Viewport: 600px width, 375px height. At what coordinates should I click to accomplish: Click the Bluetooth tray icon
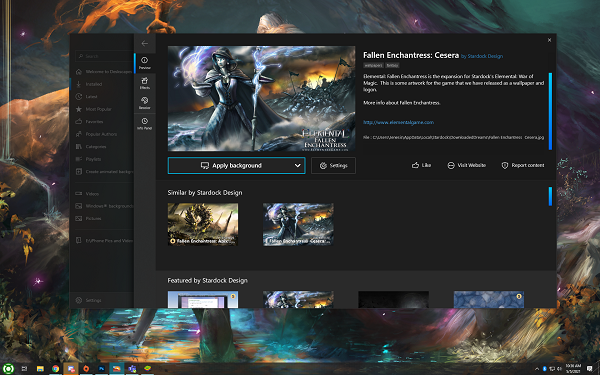[x=545, y=369]
